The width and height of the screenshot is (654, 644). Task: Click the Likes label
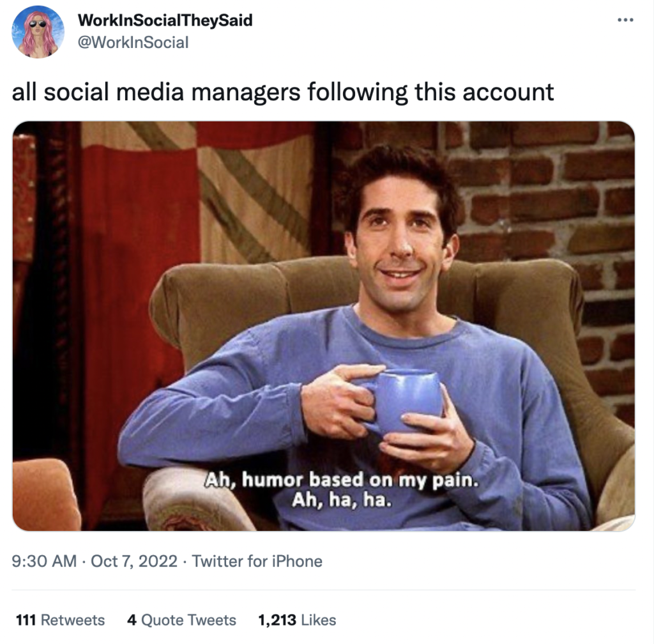(x=318, y=620)
